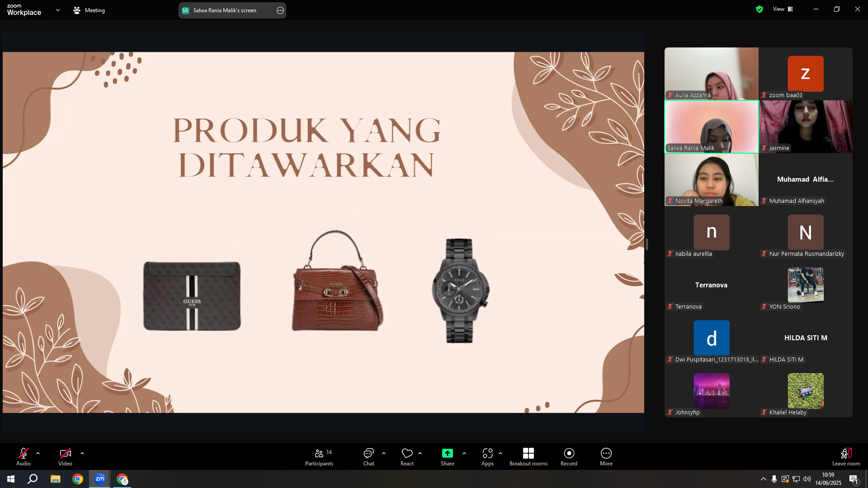Expand reaction options arrow
The width and height of the screenshot is (868, 488).
420,453
